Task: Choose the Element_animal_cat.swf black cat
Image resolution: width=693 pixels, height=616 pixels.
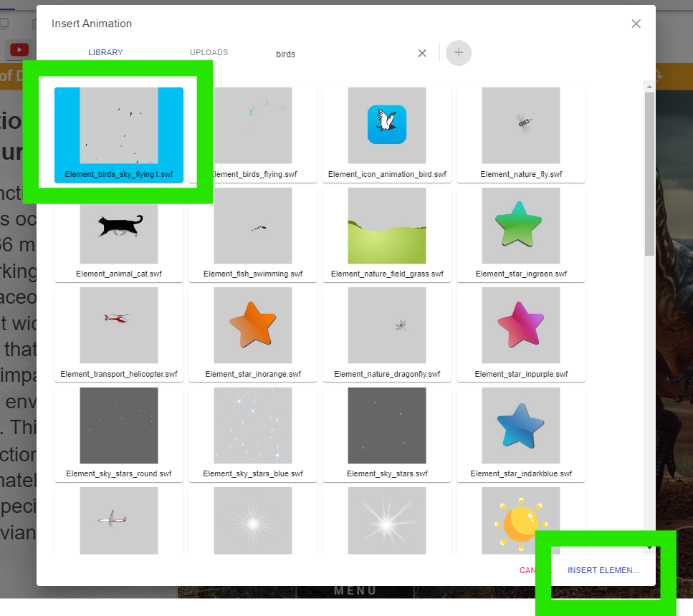Action: point(119,235)
